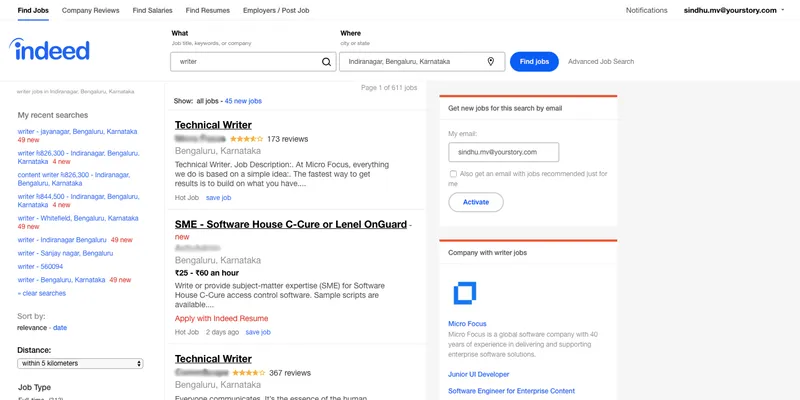
Task: Show the 45 new jobs
Action: (243, 101)
